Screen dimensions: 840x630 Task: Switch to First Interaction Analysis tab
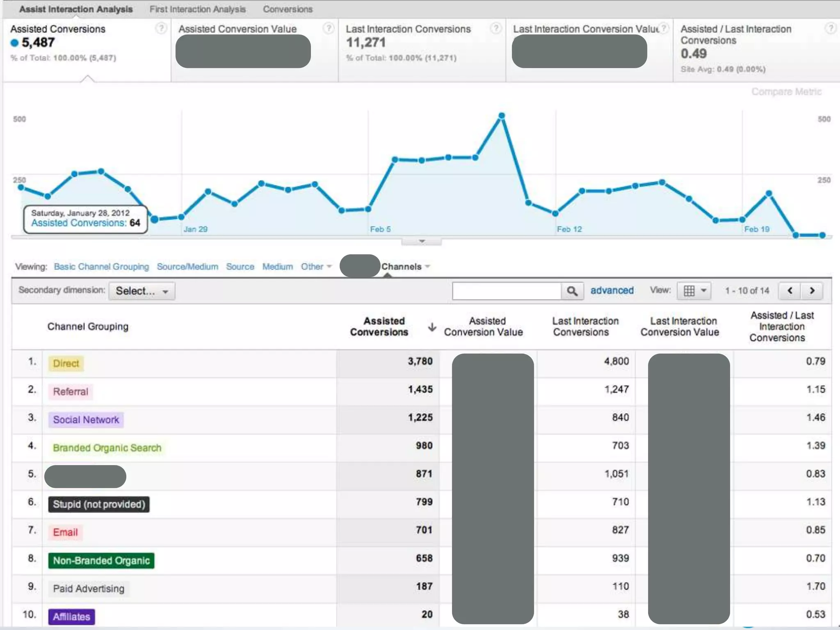coord(197,9)
